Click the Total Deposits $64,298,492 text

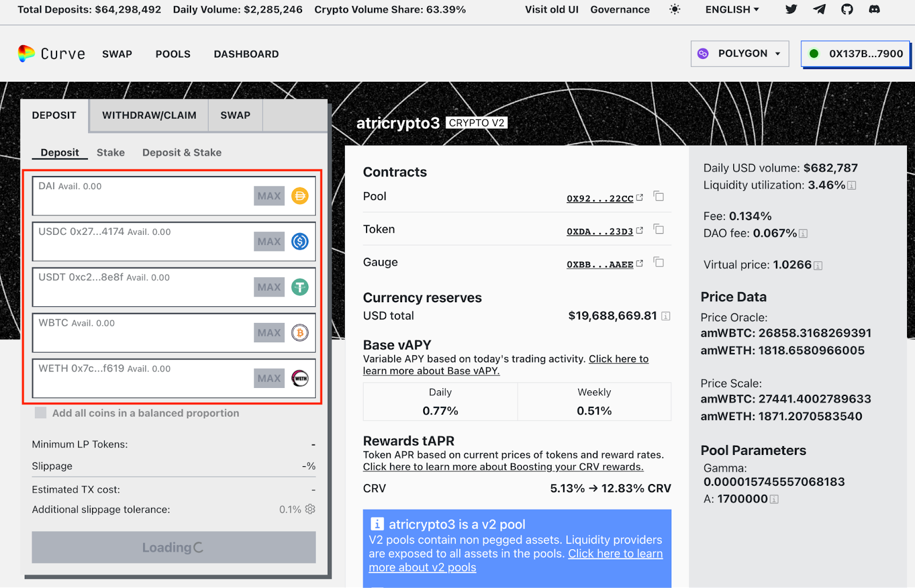coord(89,10)
